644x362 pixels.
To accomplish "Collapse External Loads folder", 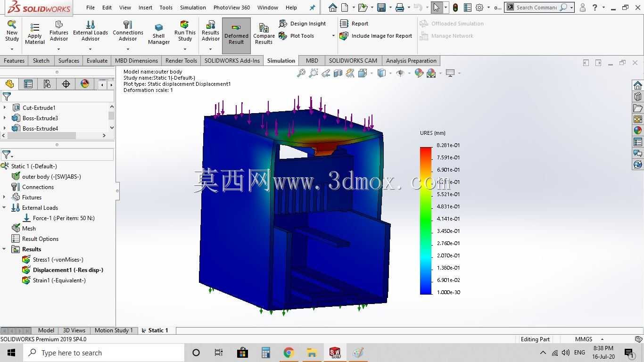I will click(x=5, y=207).
